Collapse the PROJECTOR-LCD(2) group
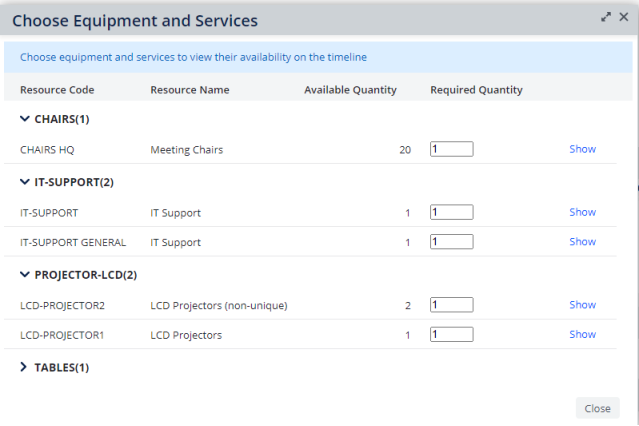The image size is (639, 426). click(x=25, y=275)
